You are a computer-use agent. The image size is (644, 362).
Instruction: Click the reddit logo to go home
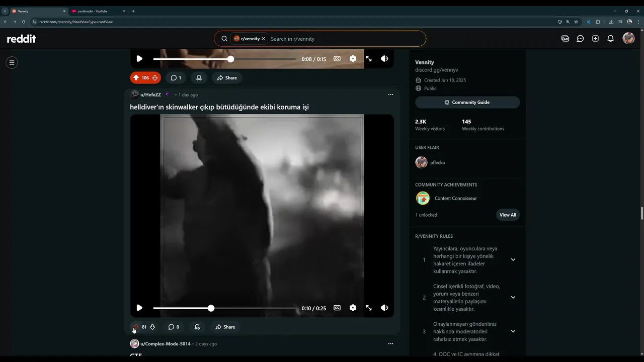point(21,39)
